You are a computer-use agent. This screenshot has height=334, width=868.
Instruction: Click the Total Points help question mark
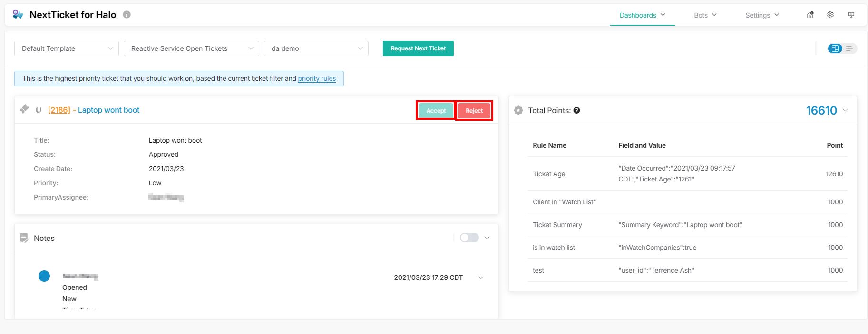pyautogui.click(x=576, y=111)
